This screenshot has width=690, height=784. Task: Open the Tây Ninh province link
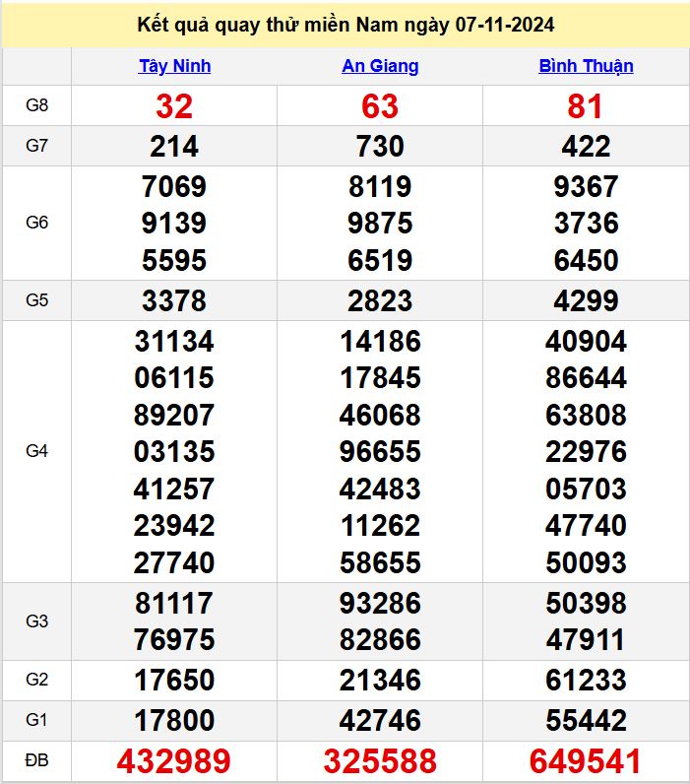point(174,66)
